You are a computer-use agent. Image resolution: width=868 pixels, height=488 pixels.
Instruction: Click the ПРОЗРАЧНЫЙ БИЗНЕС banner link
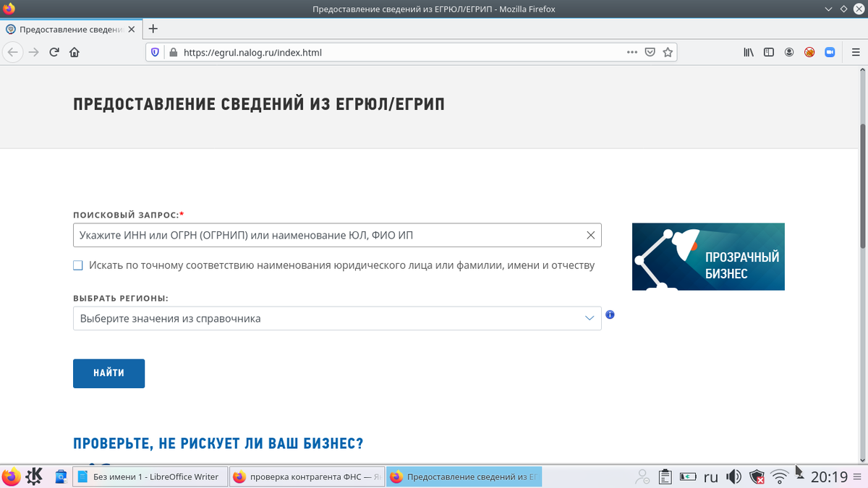click(708, 257)
